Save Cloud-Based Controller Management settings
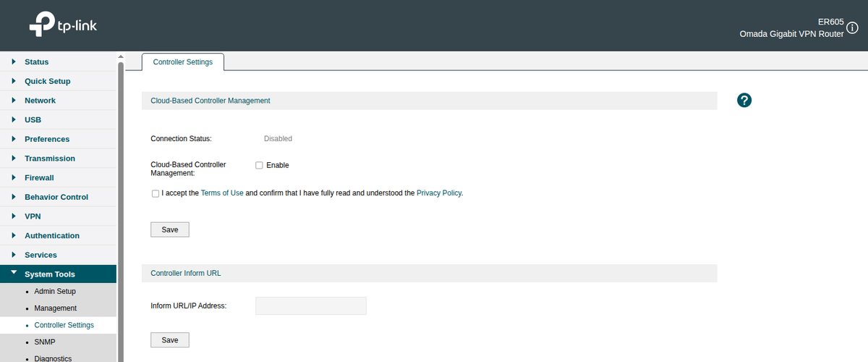This screenshot has height=362, width=868. coord(170,230)
